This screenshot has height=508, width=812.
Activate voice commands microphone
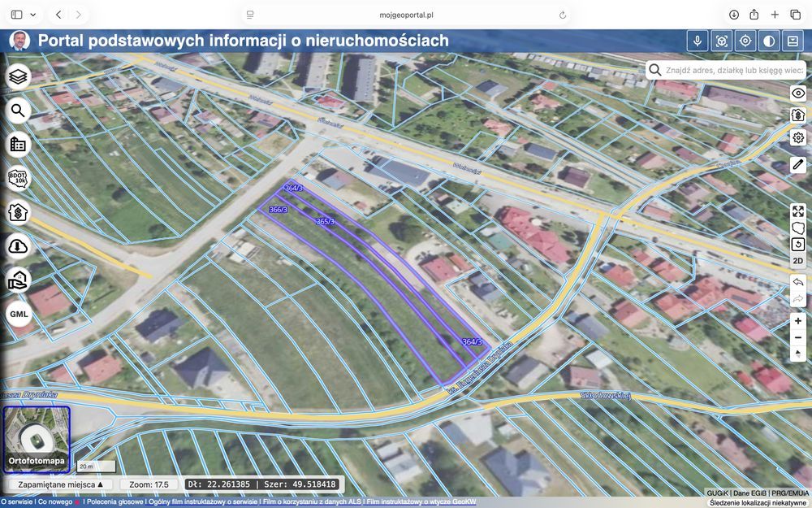click(x=698, y=41)
